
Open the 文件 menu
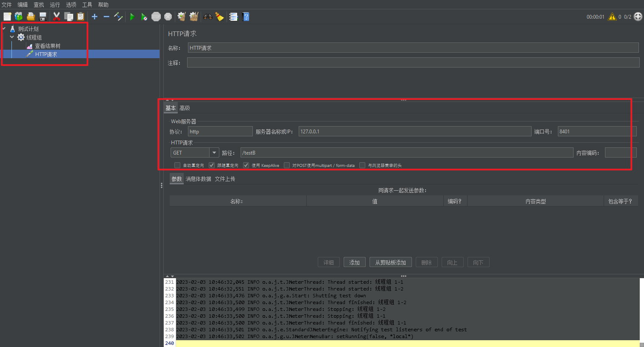coord(7,5)
